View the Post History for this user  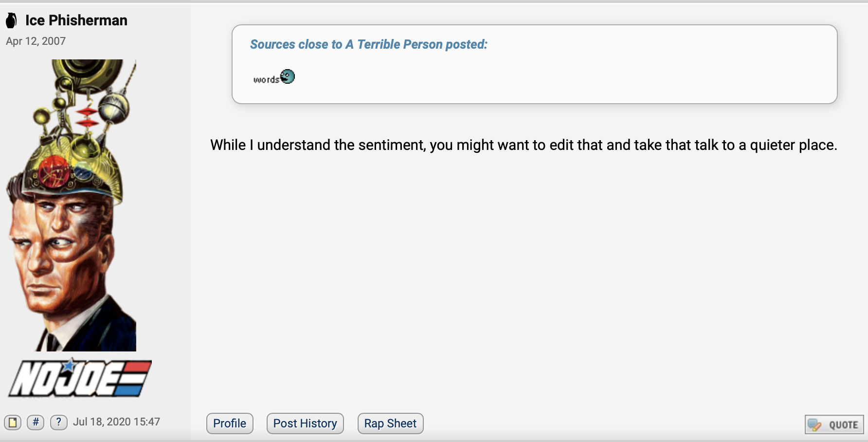305,424
